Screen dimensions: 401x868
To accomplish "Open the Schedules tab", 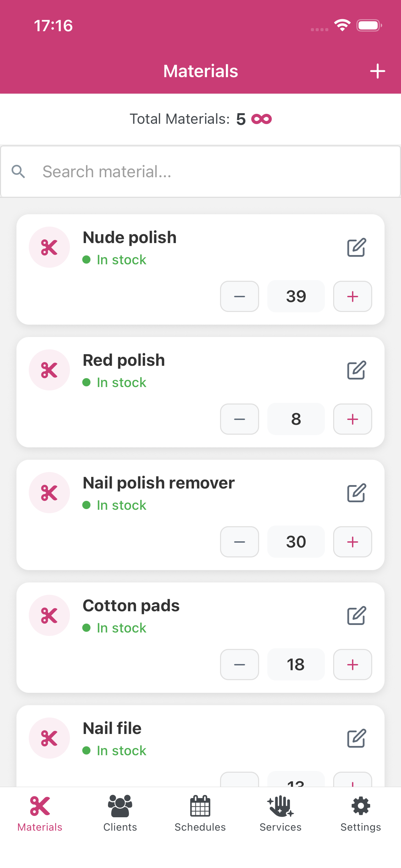I will click(200, 813).
